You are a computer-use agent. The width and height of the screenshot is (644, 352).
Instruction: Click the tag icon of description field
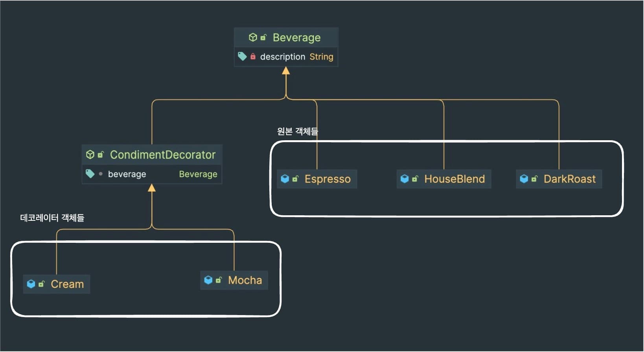pyautogui.click(x=242, y=57)
